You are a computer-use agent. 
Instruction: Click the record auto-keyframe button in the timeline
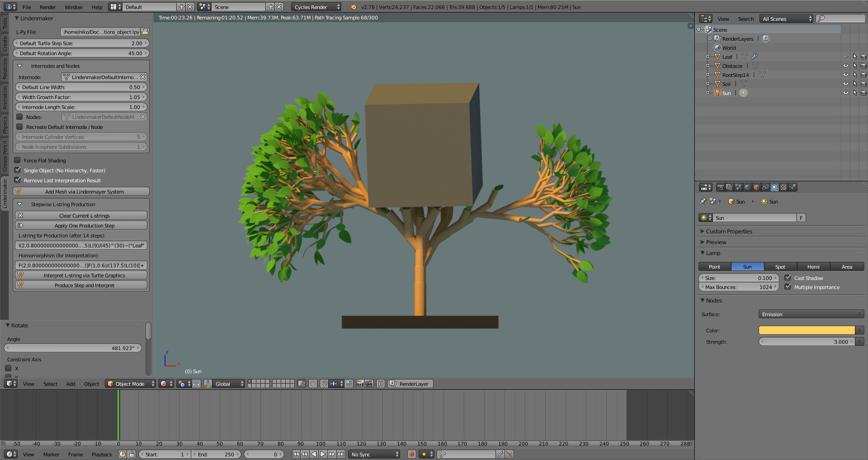pos(412,454)
